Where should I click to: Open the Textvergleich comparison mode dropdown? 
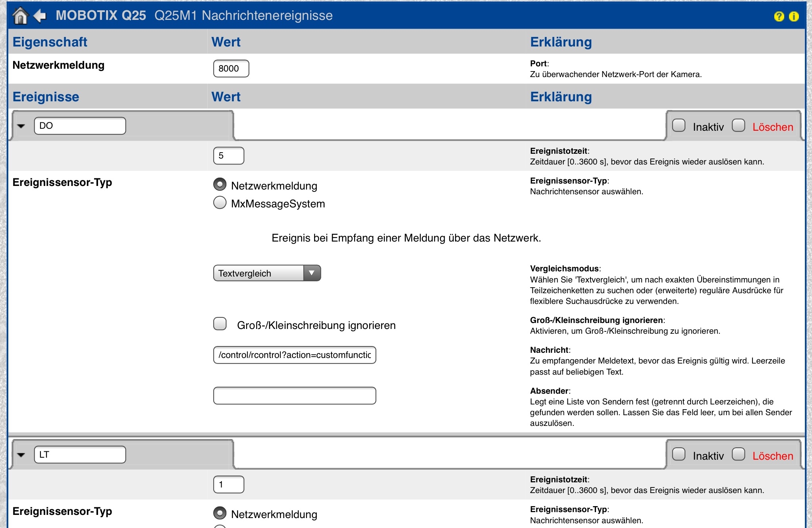(267, 273)
